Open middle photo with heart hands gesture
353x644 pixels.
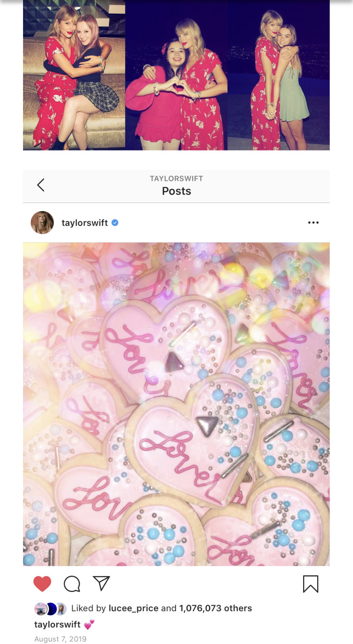pos(176,75)
